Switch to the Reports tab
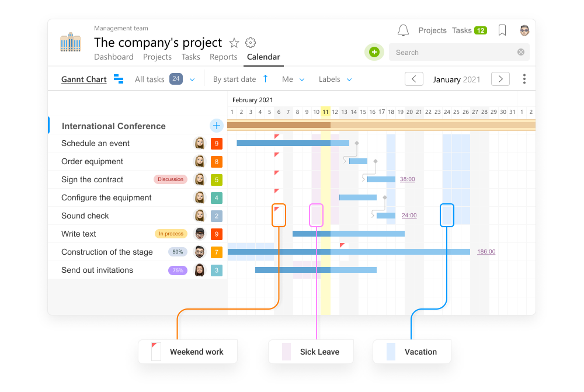584x392 pixels. [224, 57]
